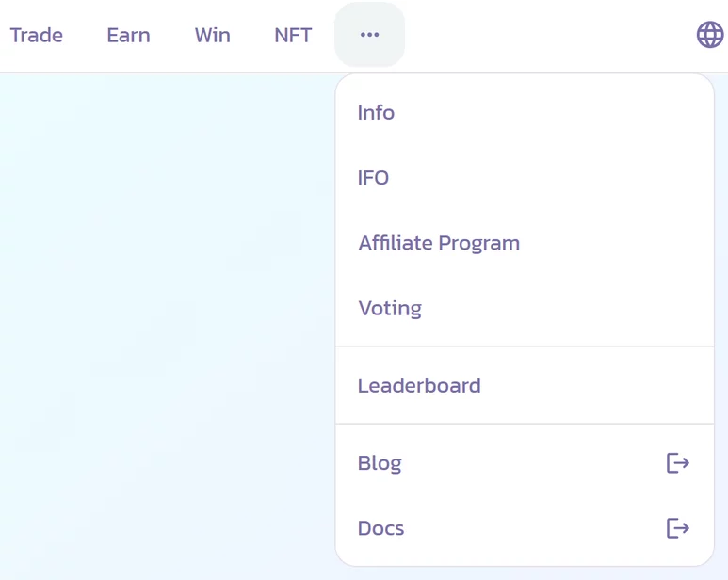Open the Earn navigation menu
The width and height of the screenshot is (728, 580).
tap(128, 35)
